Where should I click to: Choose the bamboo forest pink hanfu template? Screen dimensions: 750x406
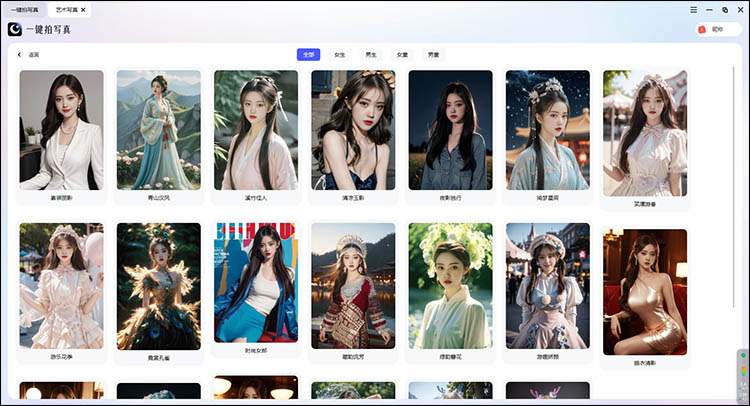[256, 130]
